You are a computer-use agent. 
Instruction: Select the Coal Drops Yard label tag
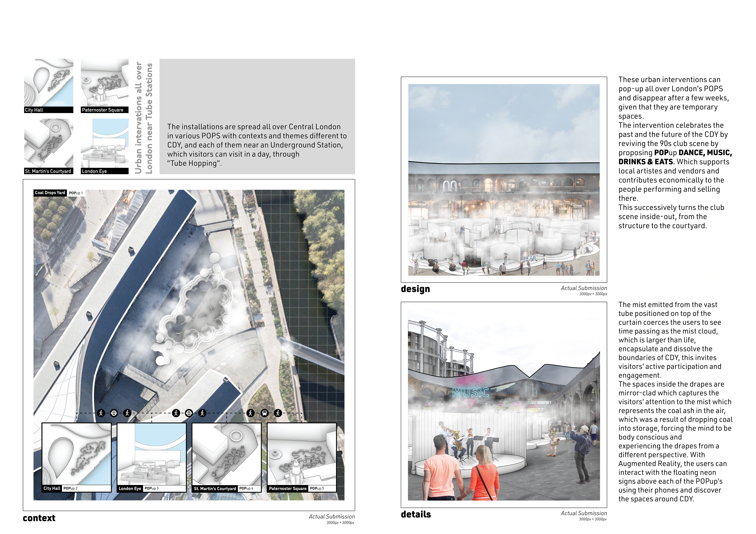coord(50,193)
